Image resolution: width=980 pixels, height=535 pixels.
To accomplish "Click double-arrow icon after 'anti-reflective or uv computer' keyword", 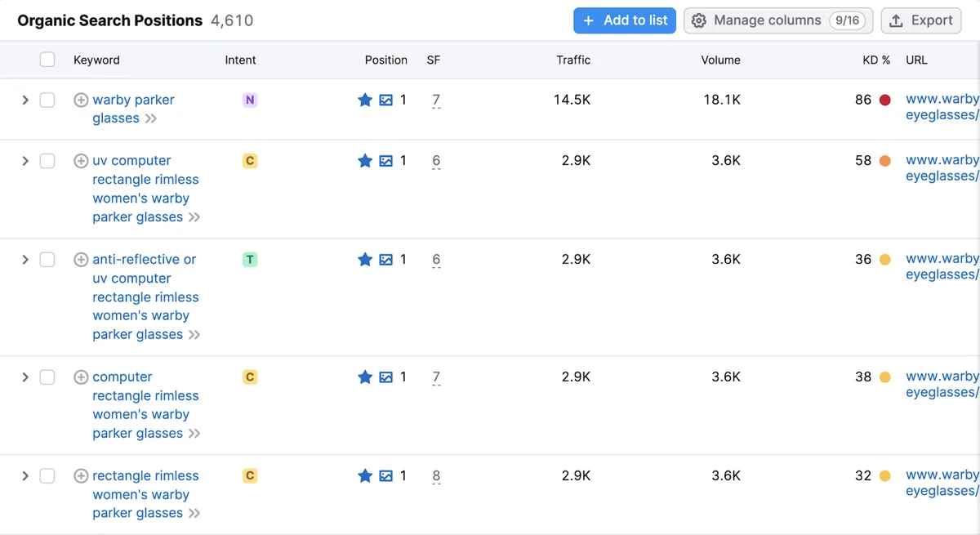I will (194, 336).
